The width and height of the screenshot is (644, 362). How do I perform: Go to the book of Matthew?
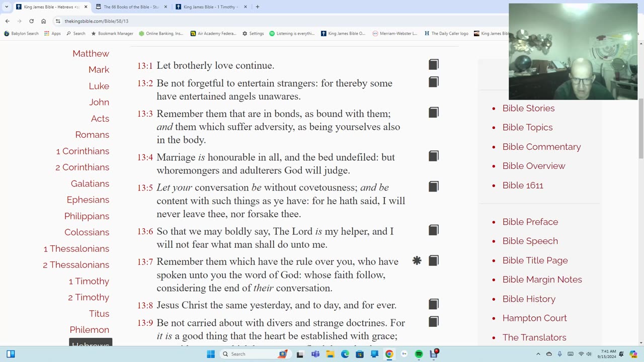91,53
